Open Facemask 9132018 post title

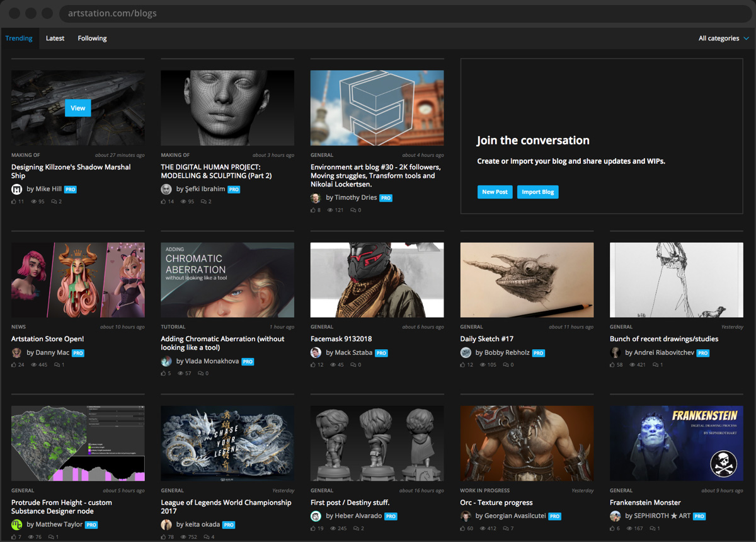[x=341, y=339]
